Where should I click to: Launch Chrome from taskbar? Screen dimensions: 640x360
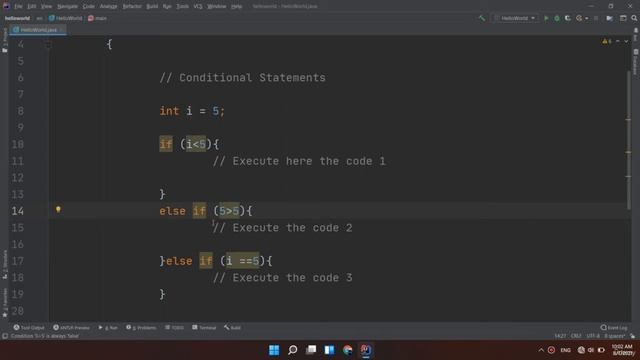[347, 350]
